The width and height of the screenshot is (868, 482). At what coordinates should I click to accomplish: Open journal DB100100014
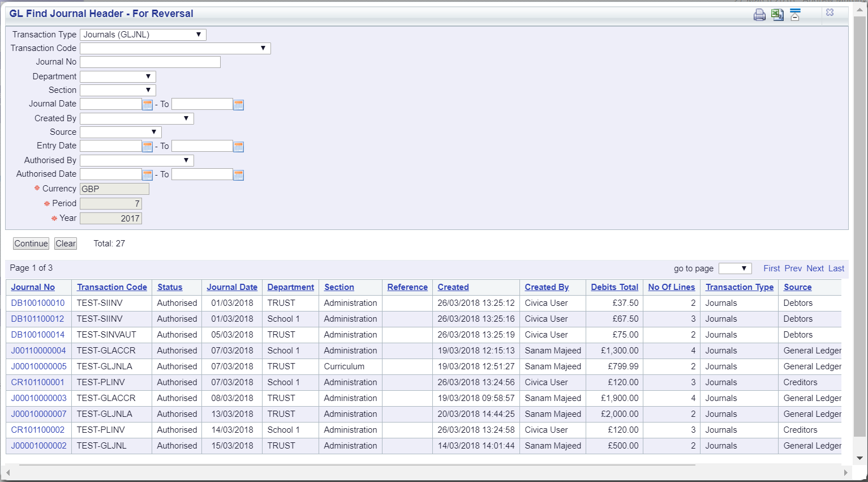38,335
